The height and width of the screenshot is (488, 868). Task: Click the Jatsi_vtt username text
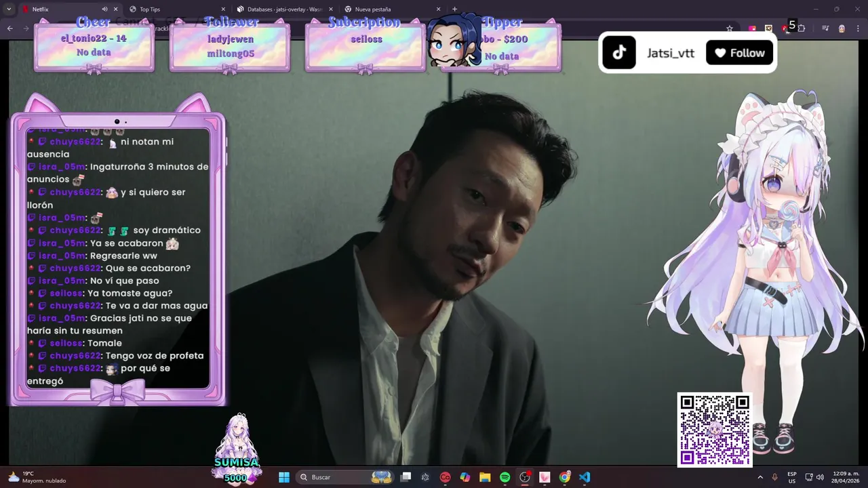click(x=671, y=53)
